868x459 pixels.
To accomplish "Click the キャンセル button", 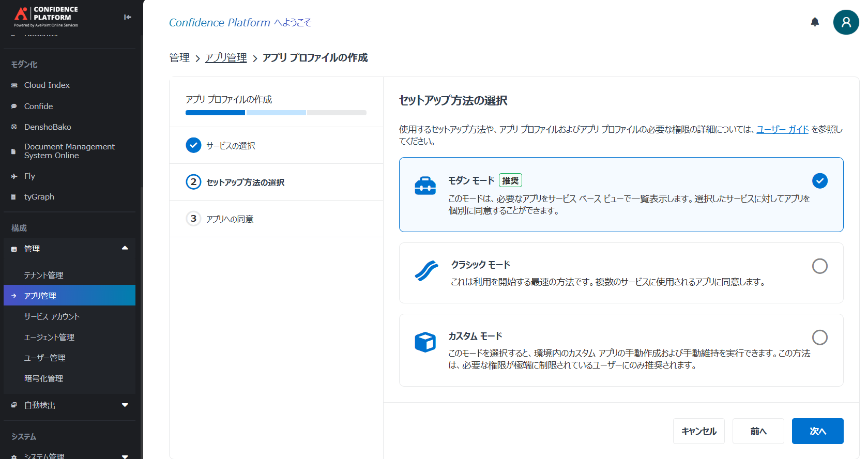I will (x=698, y=431).
